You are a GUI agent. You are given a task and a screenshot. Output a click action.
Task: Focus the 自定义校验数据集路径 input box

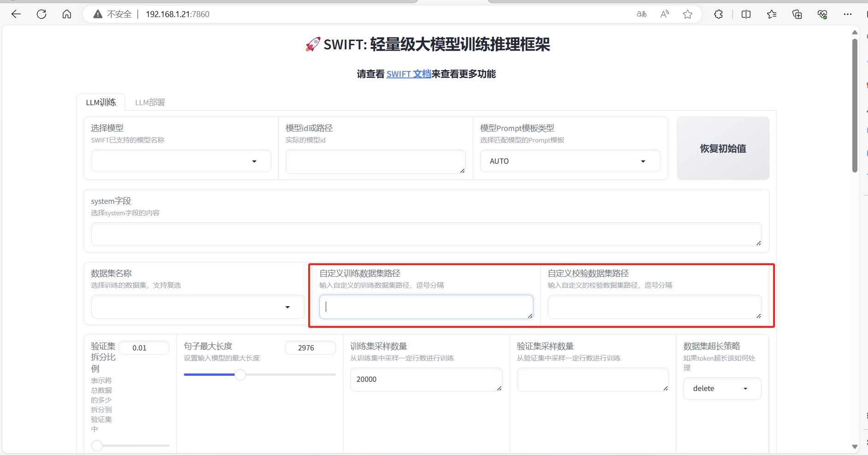point(654,307)
